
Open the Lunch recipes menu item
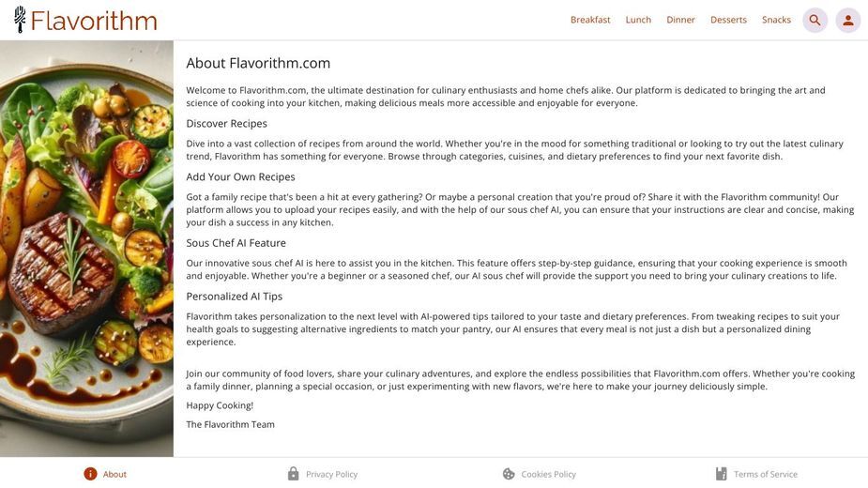pyautogui.click(x=638, y=20)
